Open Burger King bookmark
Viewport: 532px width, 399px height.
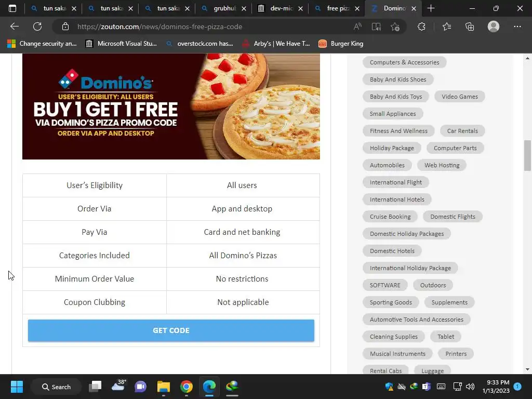click(341, 44)
